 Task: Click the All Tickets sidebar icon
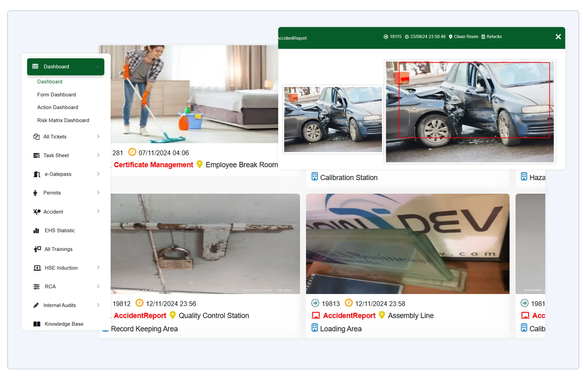pos(36,137)
